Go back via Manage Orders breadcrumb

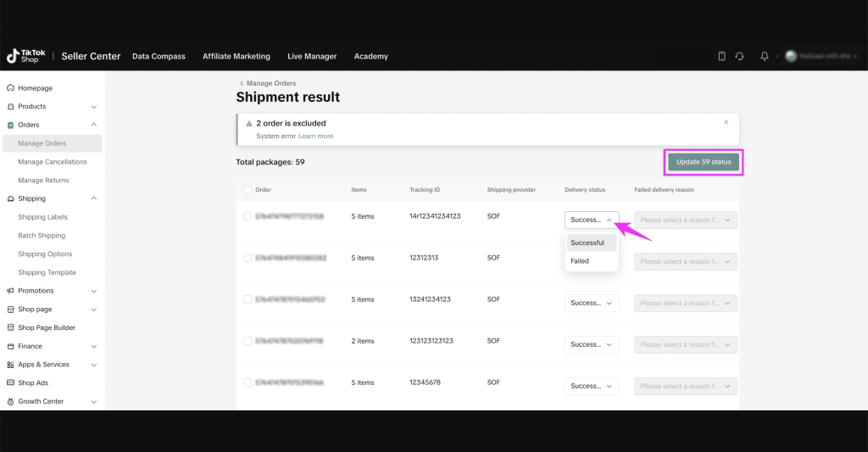pos(270,83)
